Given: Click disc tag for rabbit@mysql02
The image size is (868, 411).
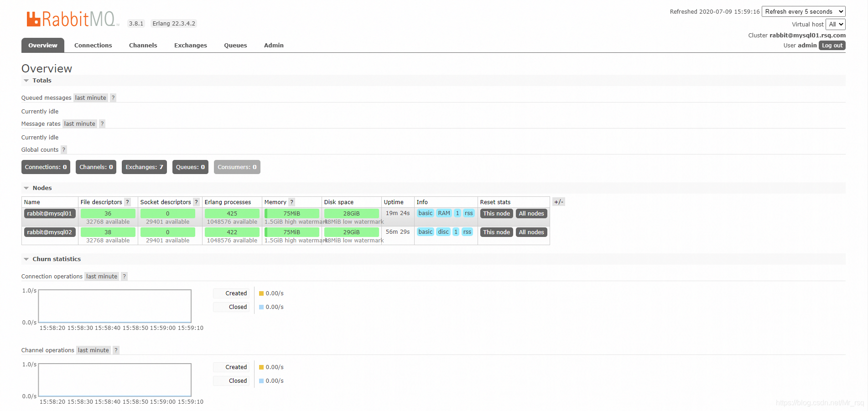Looking at the screenshot, I should pos(443,231).
